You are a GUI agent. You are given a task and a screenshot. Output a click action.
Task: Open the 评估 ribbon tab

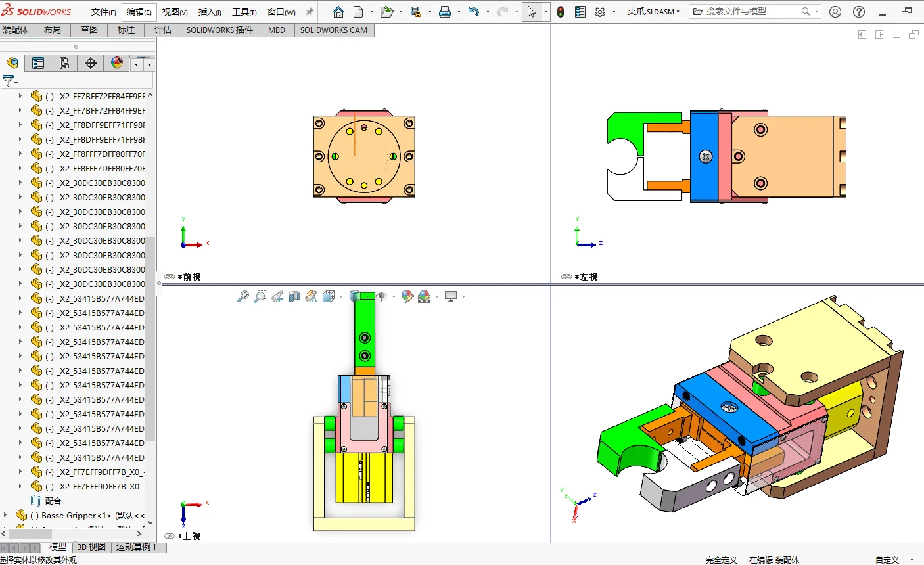tap(163, 30)
